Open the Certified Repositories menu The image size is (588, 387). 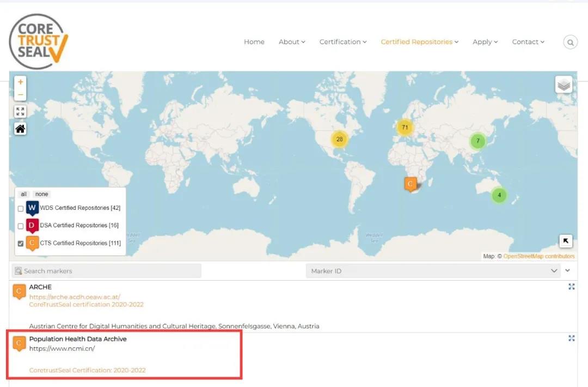point(419,42)
